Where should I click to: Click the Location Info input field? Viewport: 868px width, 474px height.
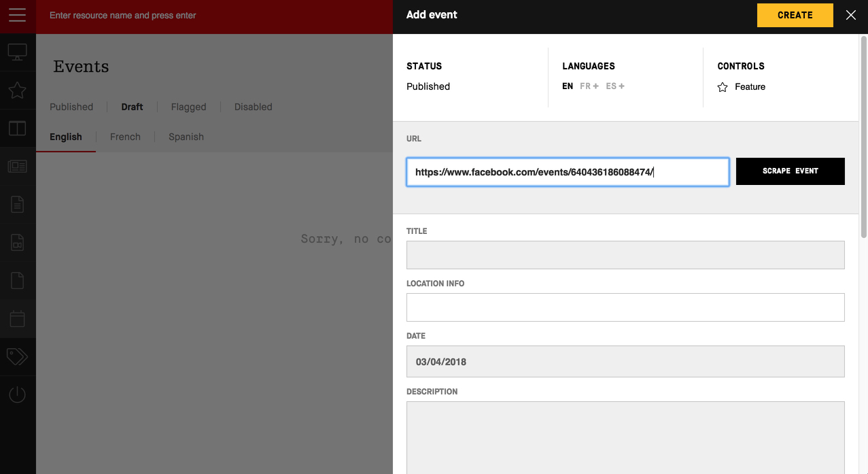[x=625, y=307]
